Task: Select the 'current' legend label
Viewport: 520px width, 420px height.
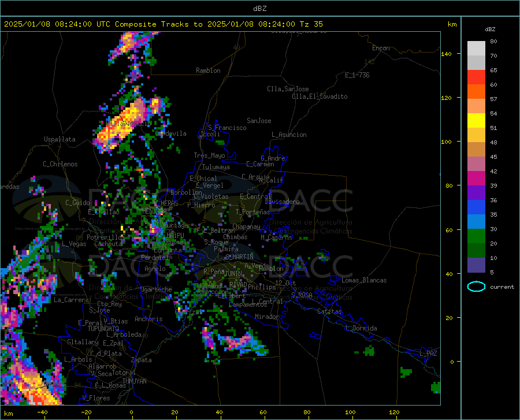Action: [502, 287]
